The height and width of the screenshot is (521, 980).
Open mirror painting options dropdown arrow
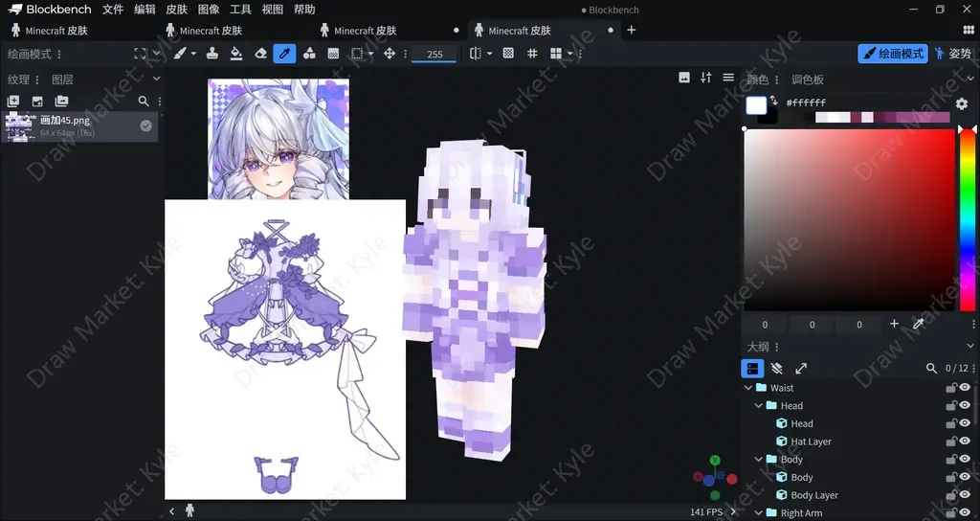[489, 54]
